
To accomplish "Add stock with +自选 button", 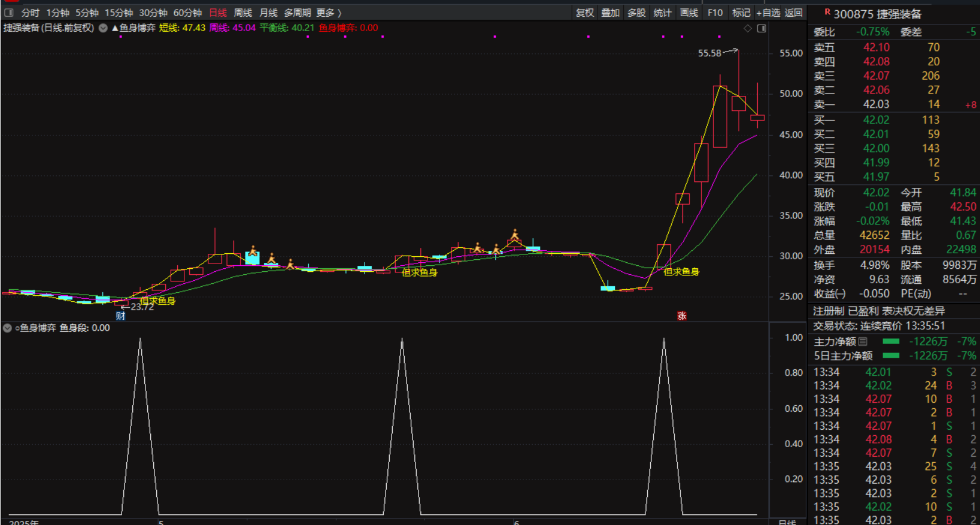I will 769,13.
